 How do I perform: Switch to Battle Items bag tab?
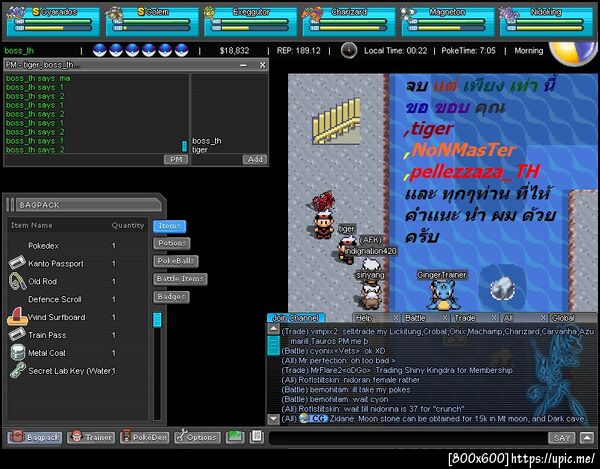180,279
